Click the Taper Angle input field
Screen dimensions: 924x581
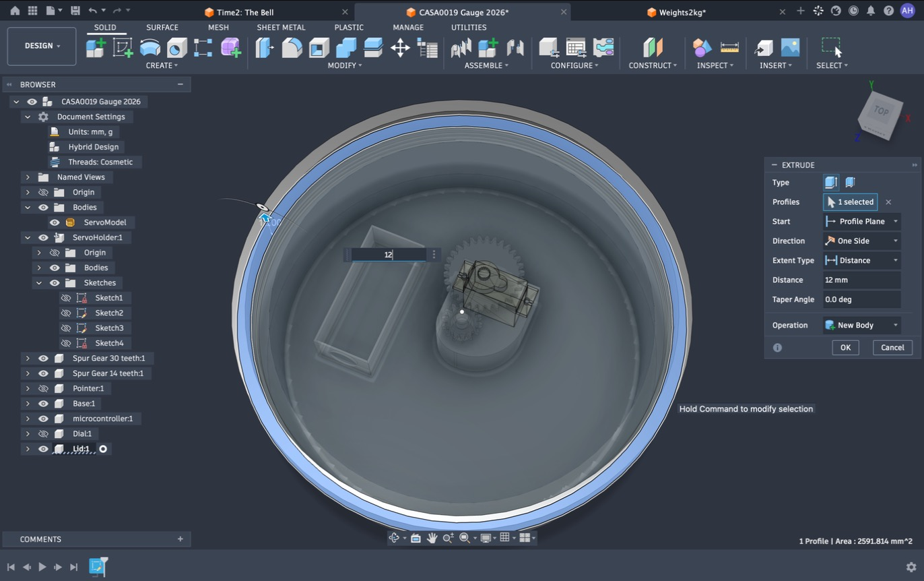point(862,299)
